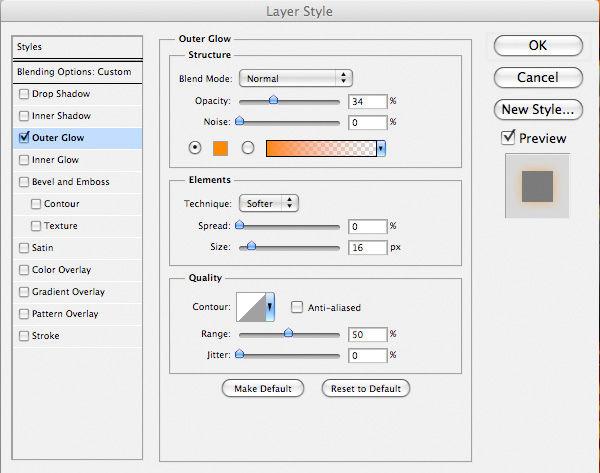The height and width of the screenshot is (473, 600).
Task: Click the style preview thumbnail
Action: pos(537,186)
